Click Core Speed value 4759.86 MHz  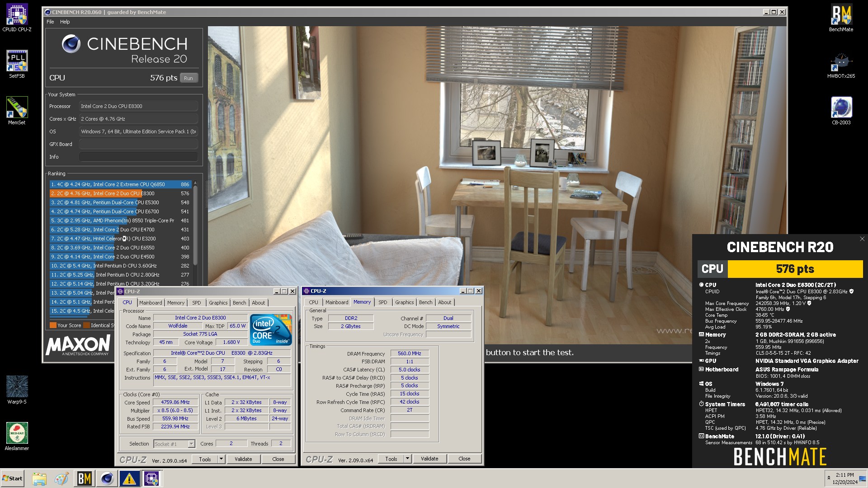coord(175,402)
